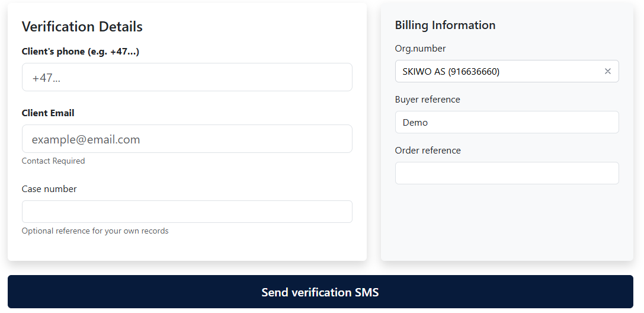Click the "Client's phone" field label

click(x=80, y=52)
